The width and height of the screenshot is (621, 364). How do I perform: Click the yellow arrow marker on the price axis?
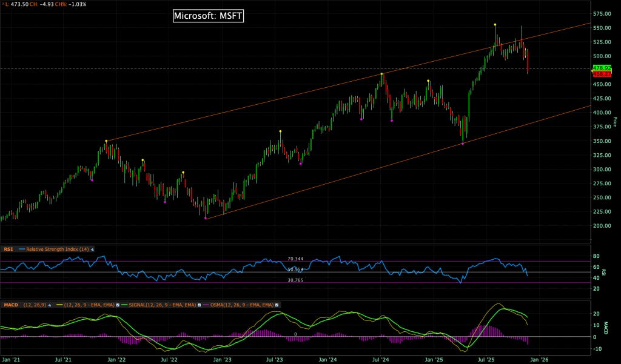click(x=592, y=71)
